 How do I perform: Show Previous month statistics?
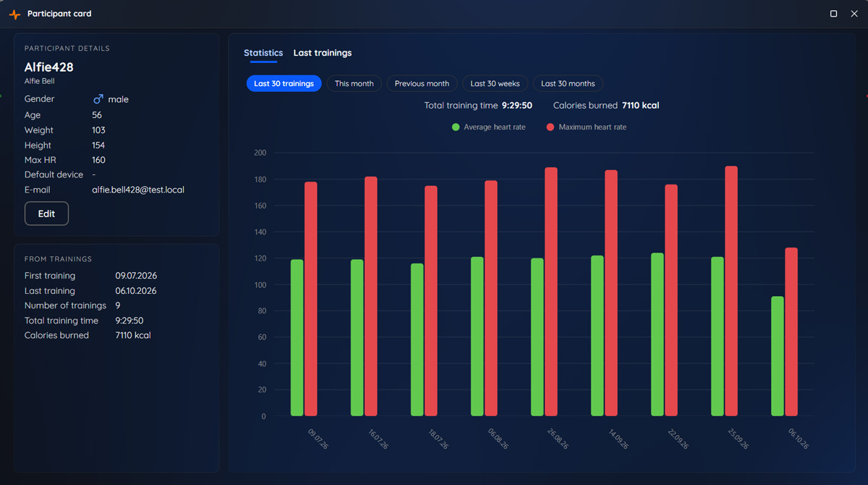pos(422,84)
